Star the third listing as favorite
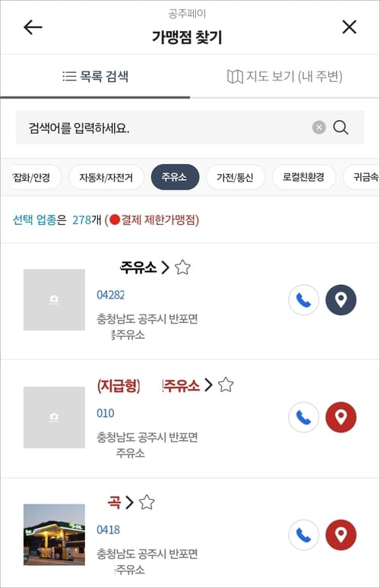380x588 pixels. pos(147,502)
